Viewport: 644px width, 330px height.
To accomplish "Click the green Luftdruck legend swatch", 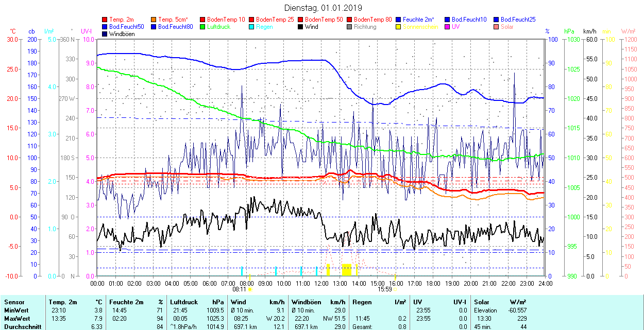I will (203, 27).
